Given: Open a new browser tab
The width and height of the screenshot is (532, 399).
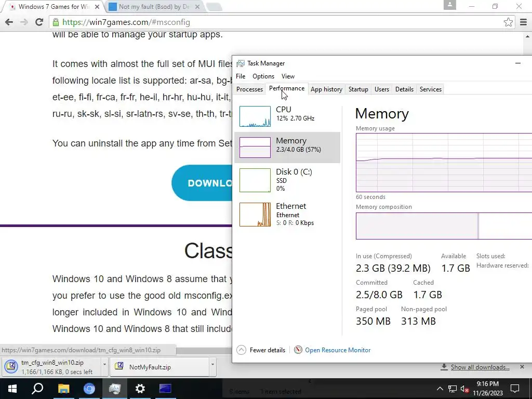Looking at the screenshot, I should pos(214,6).
